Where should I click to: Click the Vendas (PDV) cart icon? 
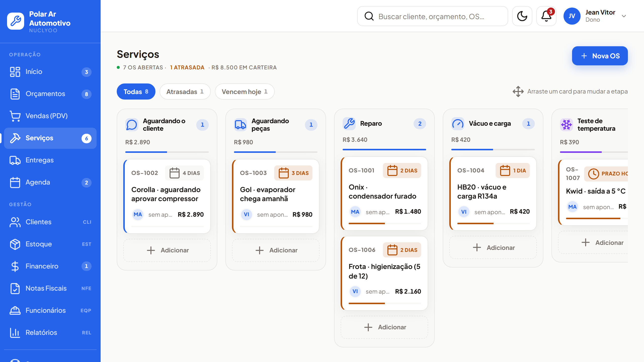pos(15,116)
